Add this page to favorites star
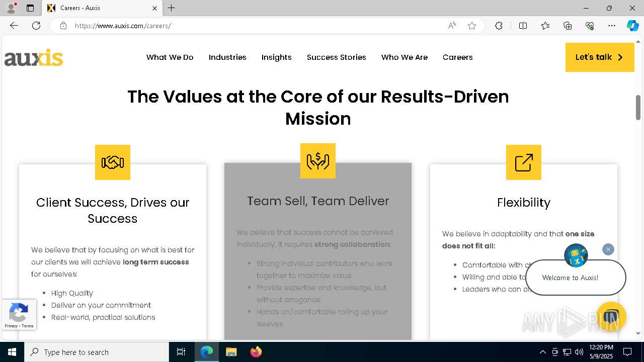This screenshot has width=644, height=362. [x=472, y=26]
